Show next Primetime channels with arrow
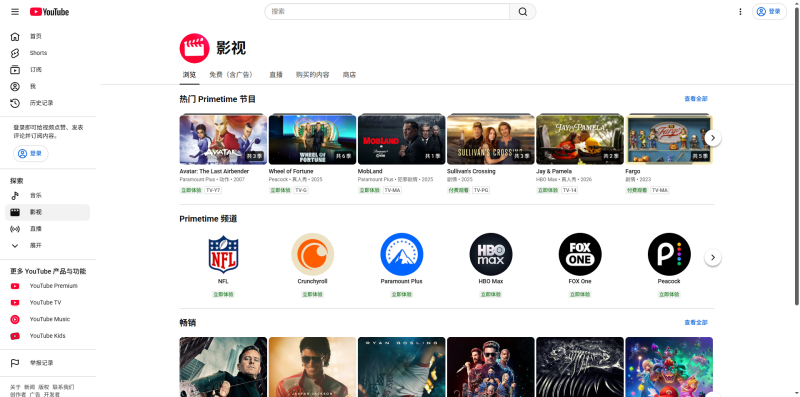Screen dimensions: 800x397 point(713,257)
